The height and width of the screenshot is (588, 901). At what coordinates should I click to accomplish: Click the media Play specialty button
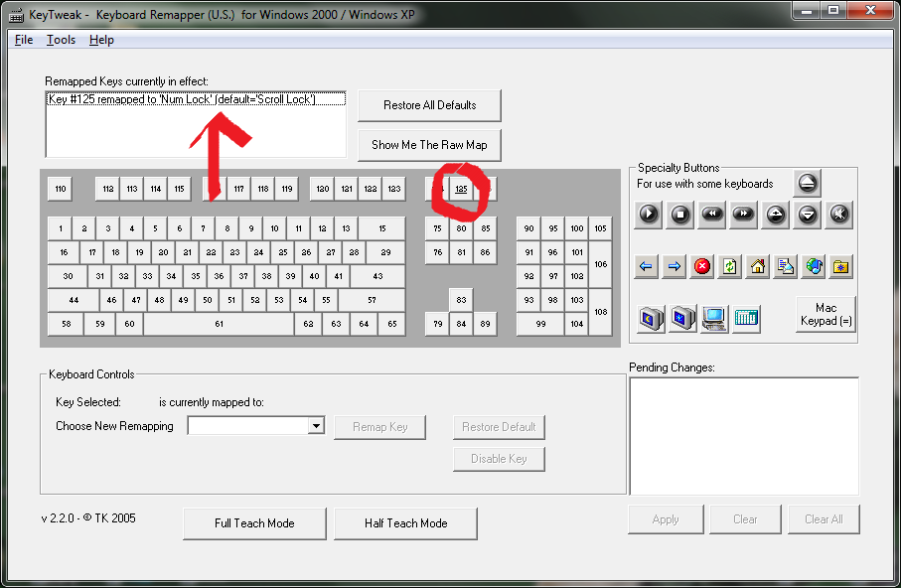pos(649,213)
